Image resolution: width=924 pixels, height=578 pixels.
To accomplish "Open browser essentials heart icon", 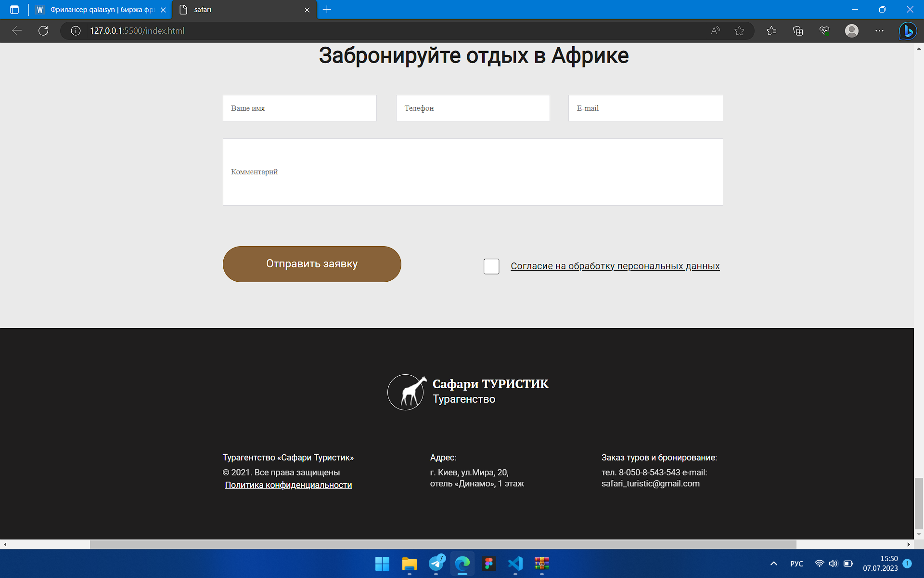I will pos(824,31).
